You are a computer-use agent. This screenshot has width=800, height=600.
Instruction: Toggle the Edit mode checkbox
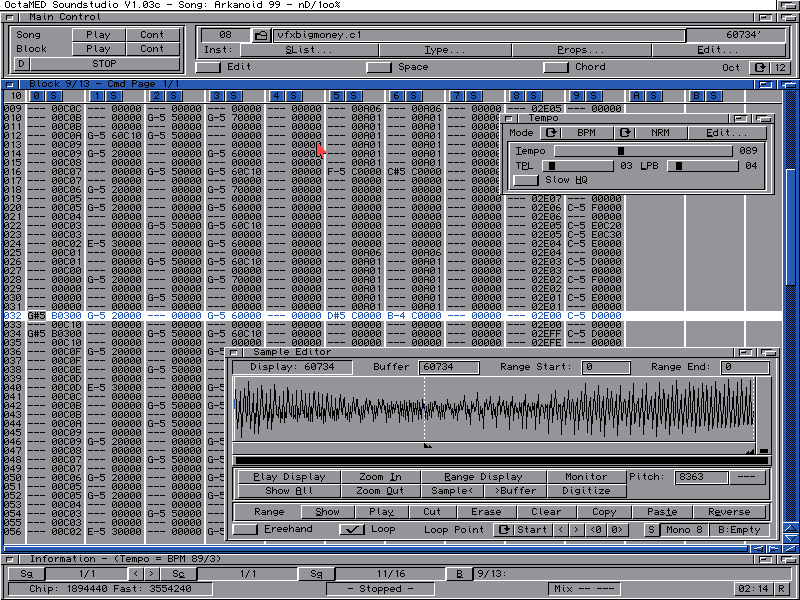pos(208,68)
